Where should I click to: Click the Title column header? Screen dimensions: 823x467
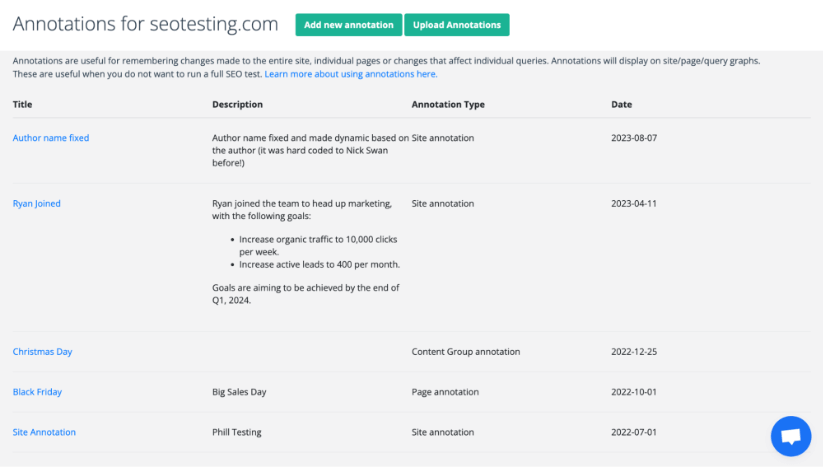pos(22,104)
